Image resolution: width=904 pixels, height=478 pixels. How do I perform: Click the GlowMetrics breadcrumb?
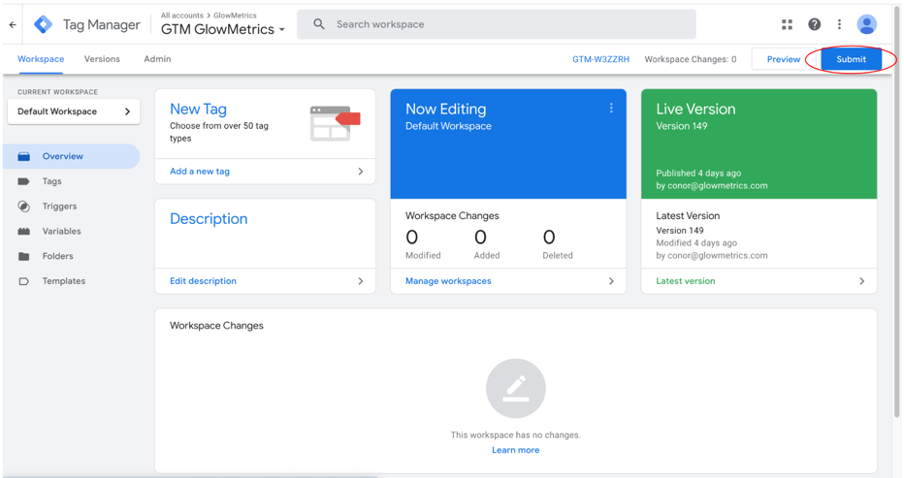tap(235, 16)
